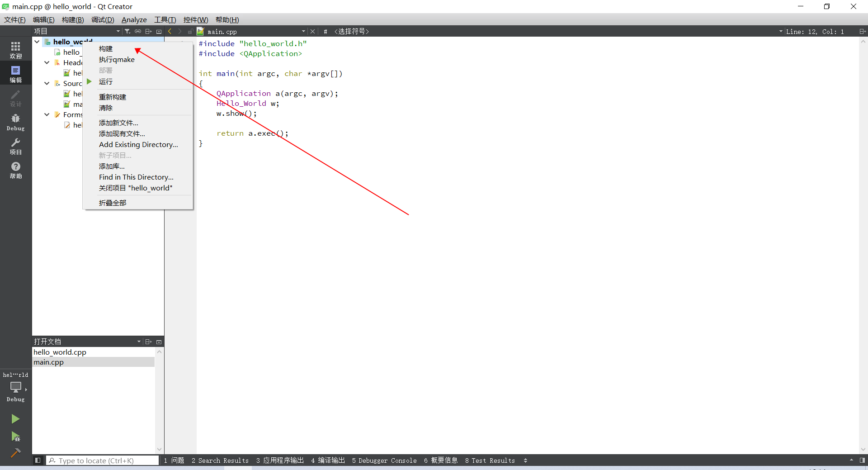Open the 1 问题 output pane
Viewport: 868px width, 470px height.
(174, 461)
